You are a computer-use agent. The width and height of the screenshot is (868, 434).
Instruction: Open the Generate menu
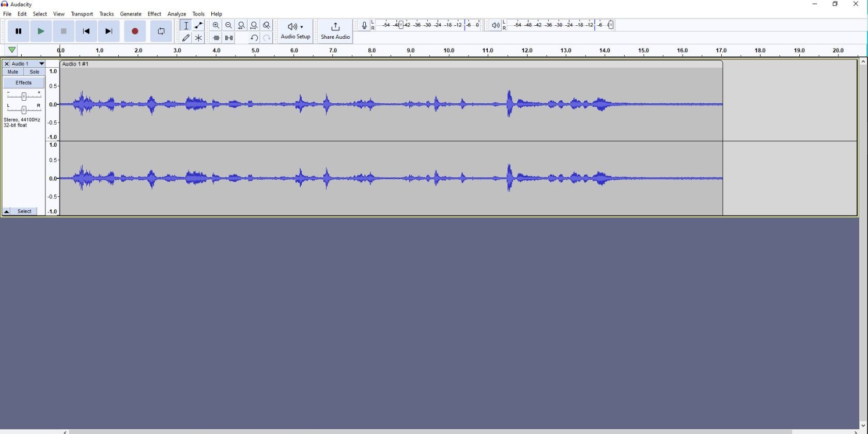pyautogui.click(x=131, y=14)
